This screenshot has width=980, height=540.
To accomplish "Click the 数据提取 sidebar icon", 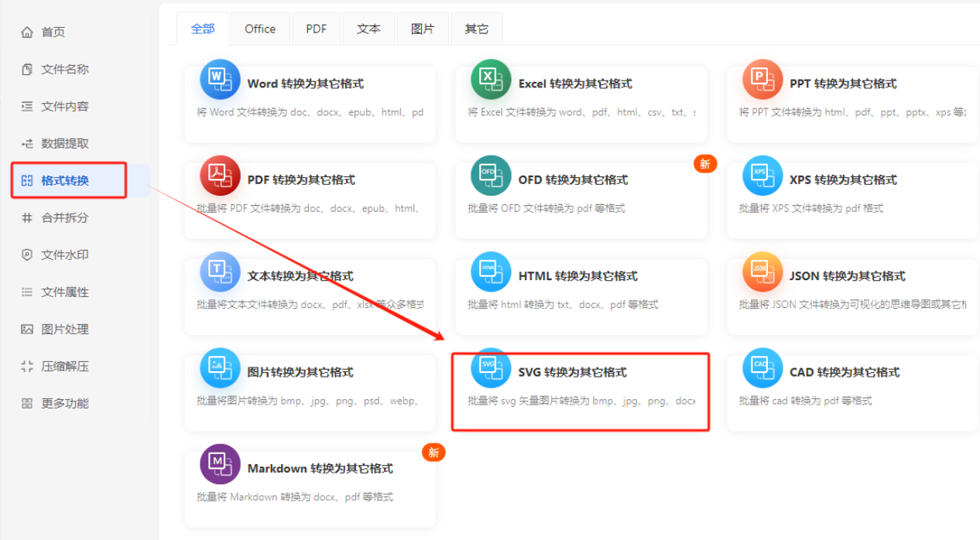I will tap(27, 144).
